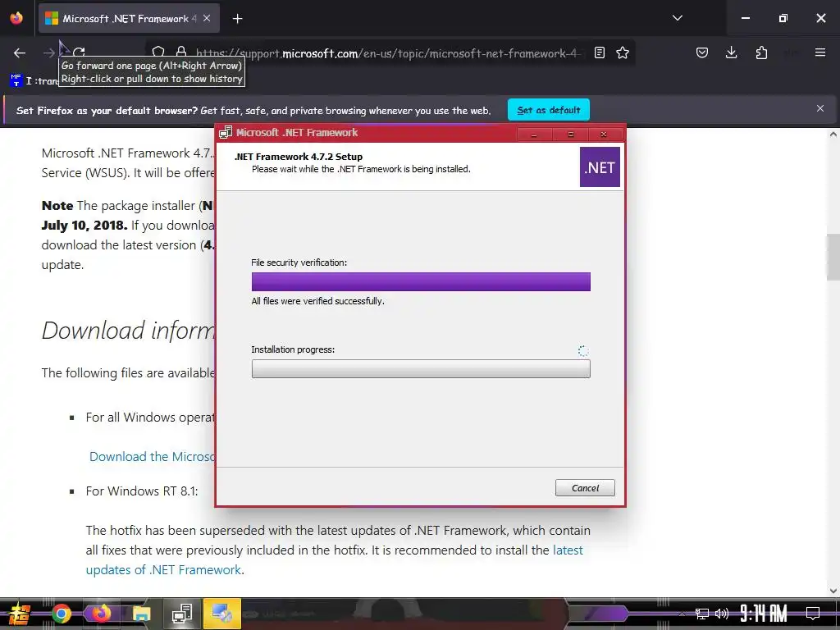Click the Set as default button
This screenshot has height=630, width=840.
(549, 110)
